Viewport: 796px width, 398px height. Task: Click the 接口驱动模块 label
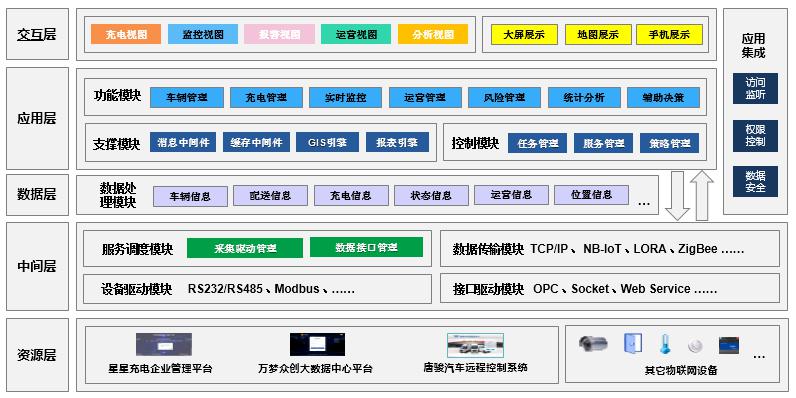[488, 290]
